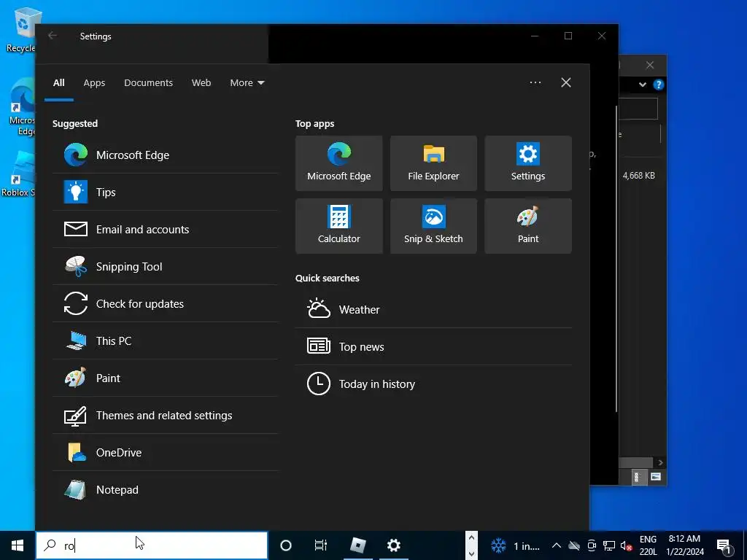Switch to the Web search tab
The width and height of the screenshot is (747, 560).
(201, 83)
